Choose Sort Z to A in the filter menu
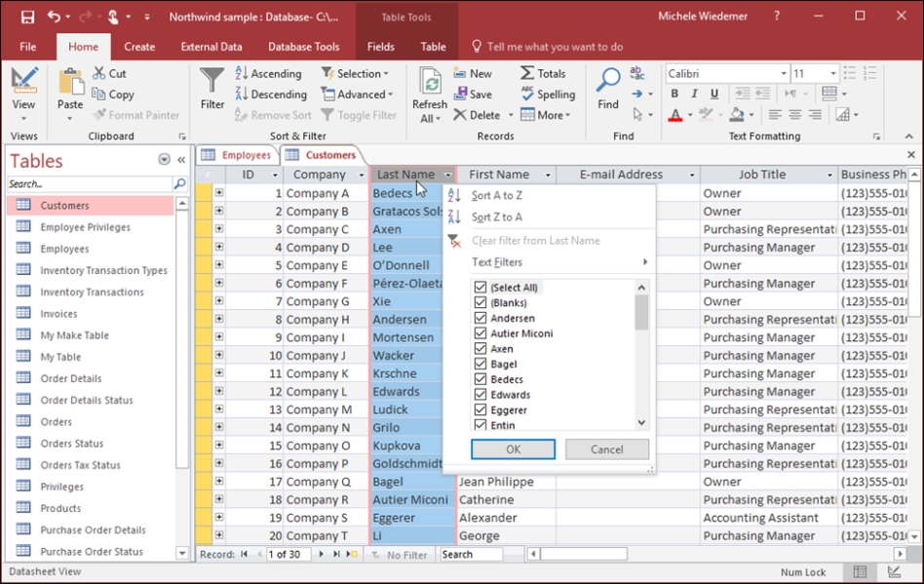Image resolution: width=924 pixels, height=584 pixels. (549, 216)
